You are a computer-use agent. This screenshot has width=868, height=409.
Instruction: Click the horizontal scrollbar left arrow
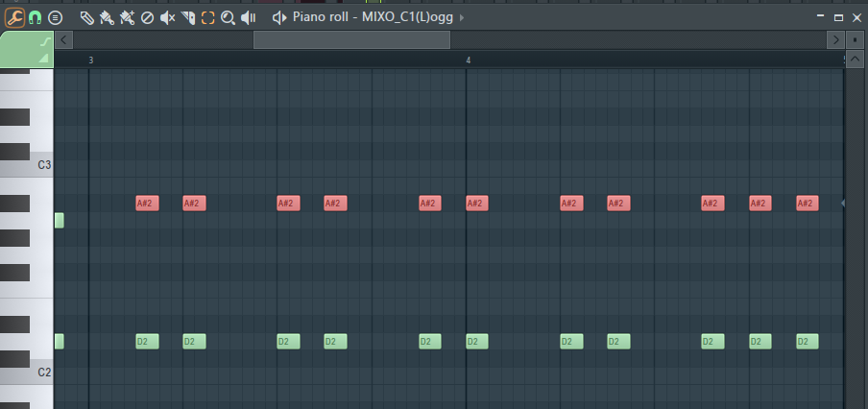[64, 40]
